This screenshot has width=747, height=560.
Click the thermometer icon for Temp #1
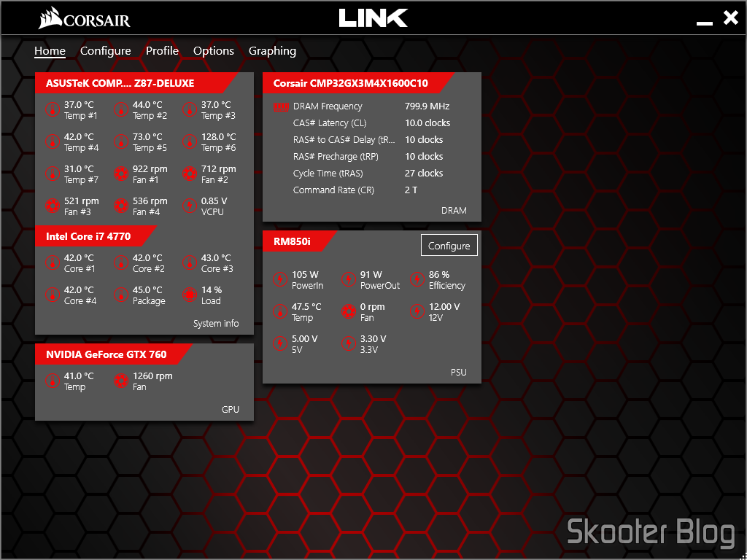tap(52, 110)
